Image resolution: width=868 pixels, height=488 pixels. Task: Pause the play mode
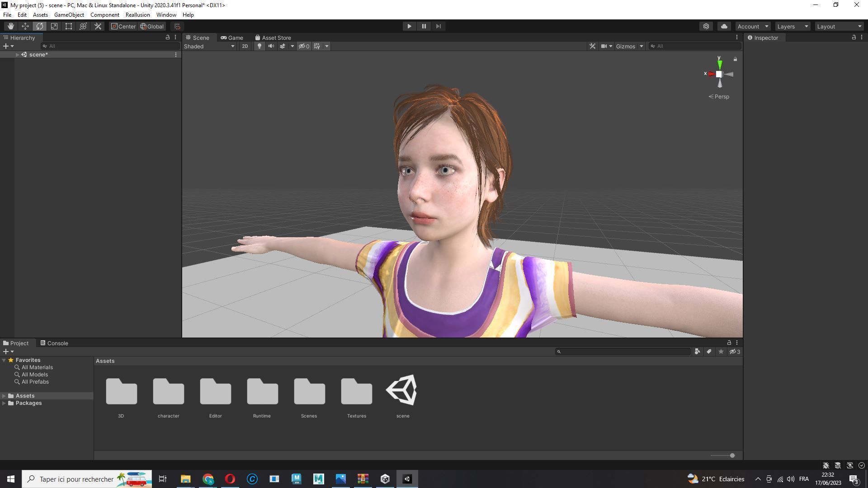click(424, 26)
